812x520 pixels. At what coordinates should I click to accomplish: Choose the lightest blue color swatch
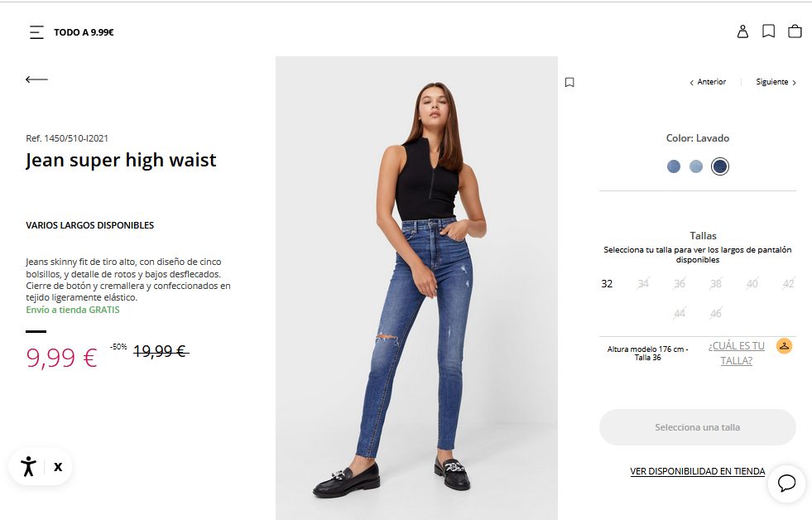tap(696, 166)
